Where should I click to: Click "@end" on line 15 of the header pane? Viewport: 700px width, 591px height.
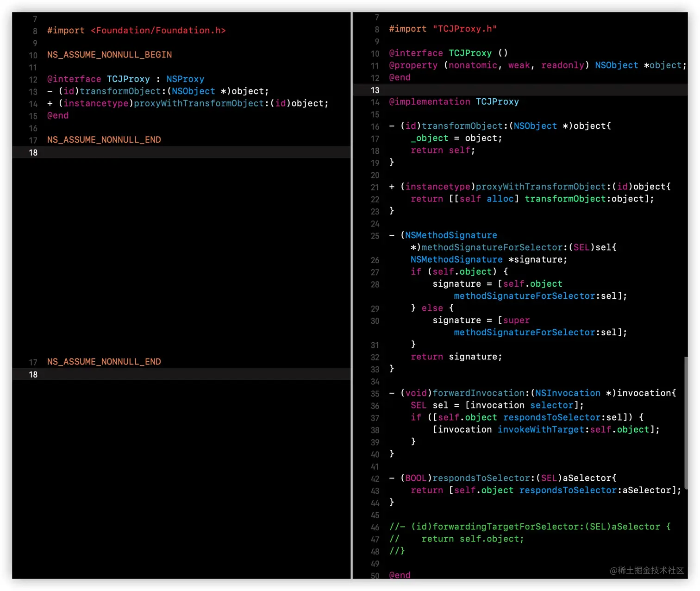tap(58, 115)
